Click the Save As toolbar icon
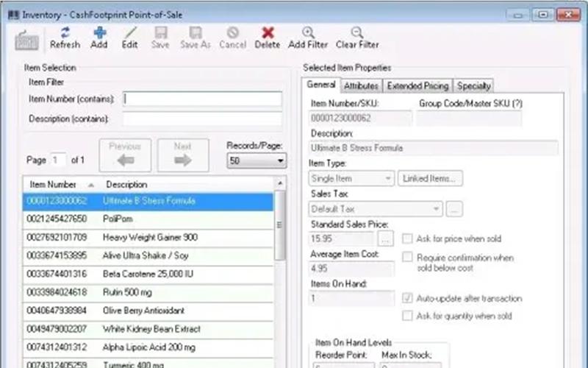Viewport: 588px width, 368px height. coord(196,38)
